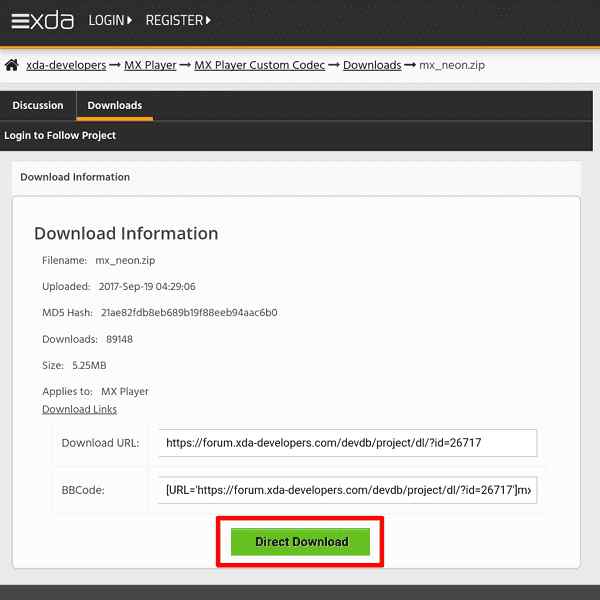
Task: Click Login to Follow Project
Action: (x=60, y=135)
